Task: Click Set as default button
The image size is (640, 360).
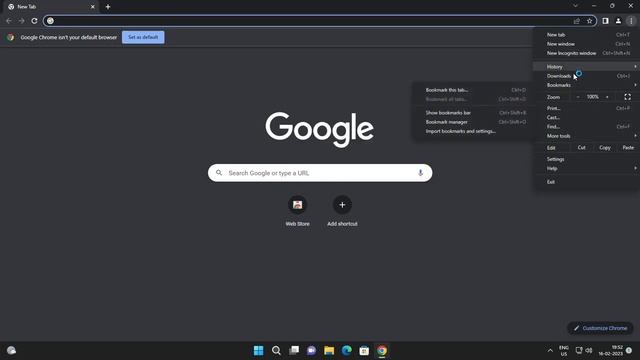Action: tap(143, 37)
